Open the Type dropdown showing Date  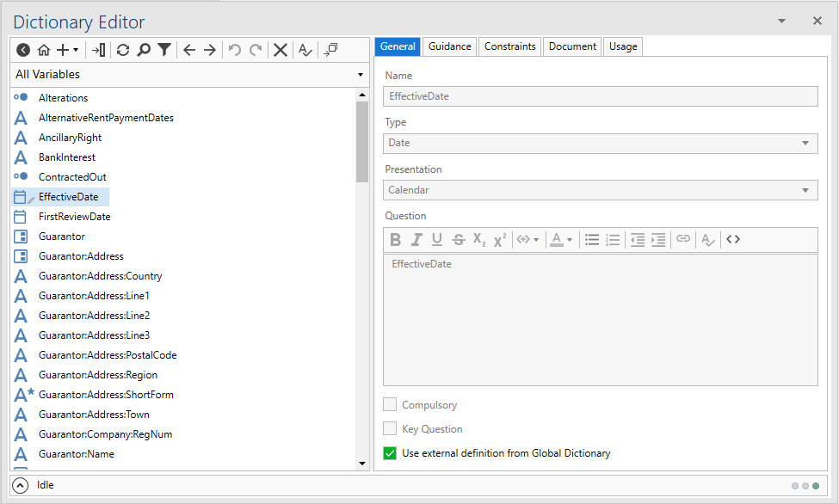point(807,143)
